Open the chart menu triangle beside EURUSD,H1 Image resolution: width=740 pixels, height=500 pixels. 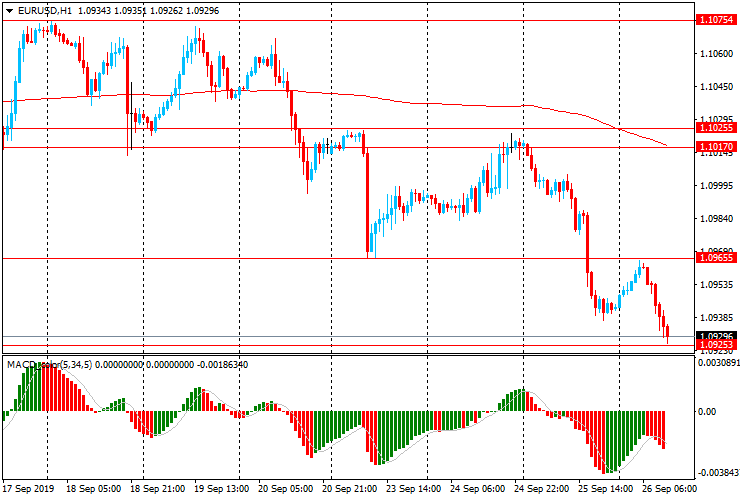pos(9,11)
